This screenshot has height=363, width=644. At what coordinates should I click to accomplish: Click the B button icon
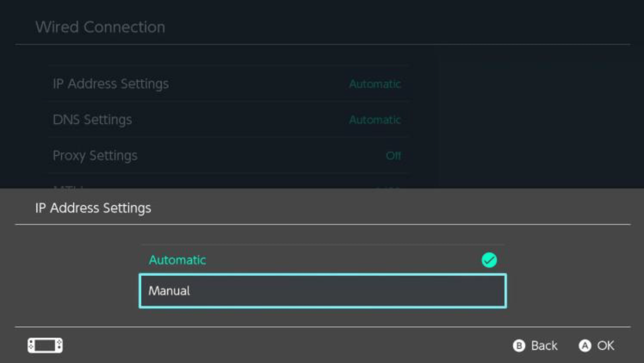(x=519, y=346)
